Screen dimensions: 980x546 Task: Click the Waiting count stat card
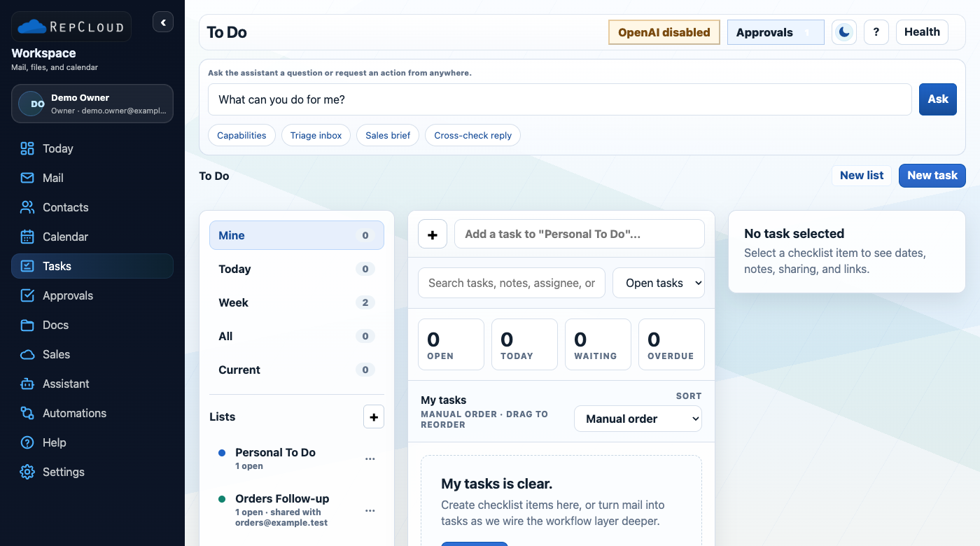[598, 344]
